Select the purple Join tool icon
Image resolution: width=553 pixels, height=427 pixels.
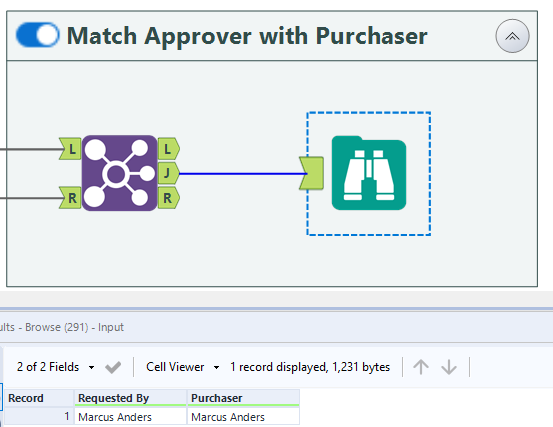(x=119, y=173)
